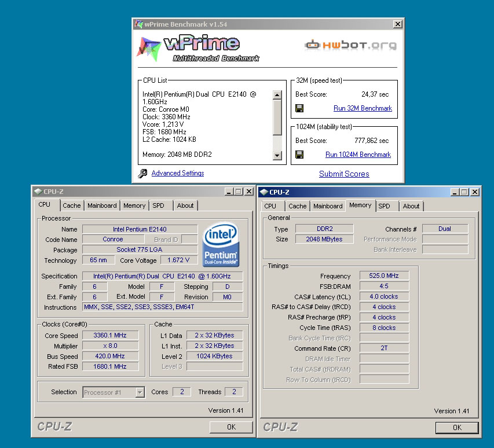This screenshot has height=448, width=494.
Task: Close the wPrime Benchmark window
Action: click(398, 24)
